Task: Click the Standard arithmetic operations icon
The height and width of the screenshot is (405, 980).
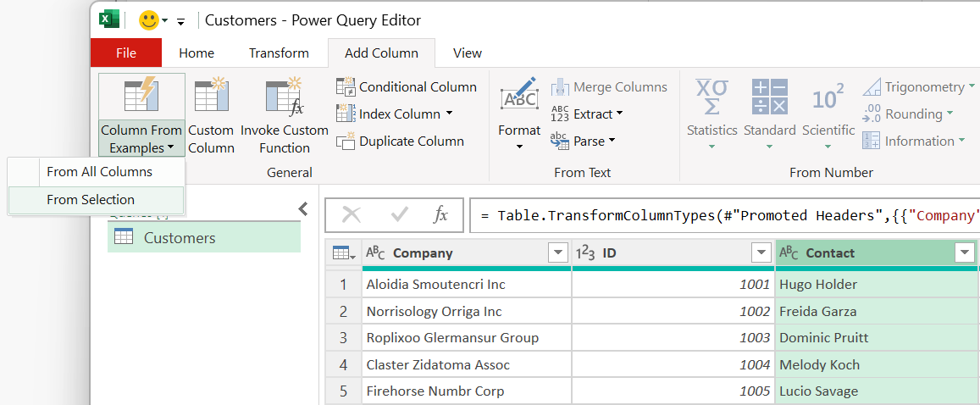Action: (x=769, y=97)
